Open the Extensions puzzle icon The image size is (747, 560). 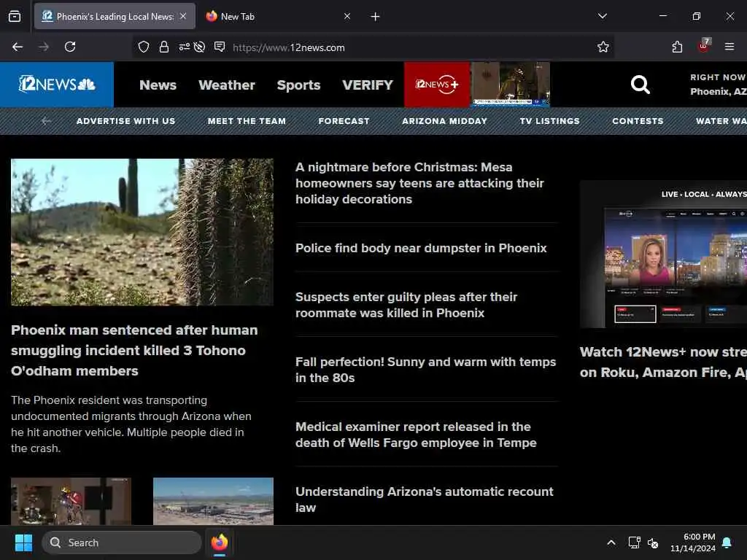(x=677, y=47)
